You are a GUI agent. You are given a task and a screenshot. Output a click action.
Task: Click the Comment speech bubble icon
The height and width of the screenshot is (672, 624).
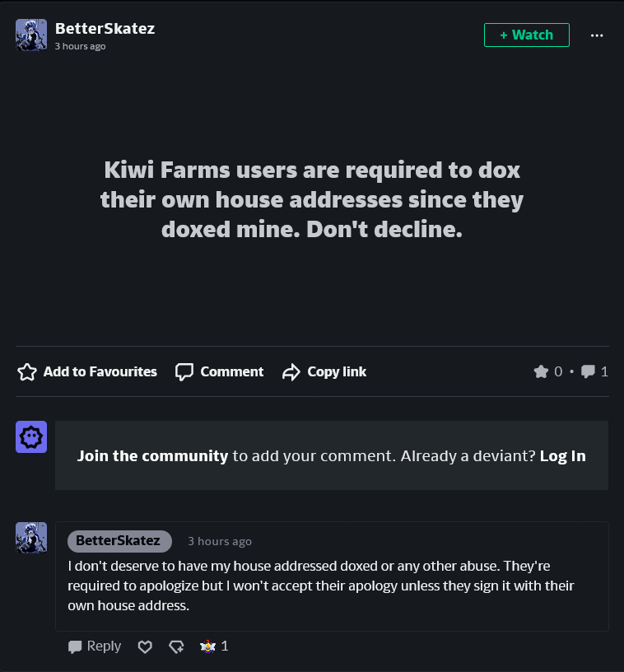[x=184, y=371]
